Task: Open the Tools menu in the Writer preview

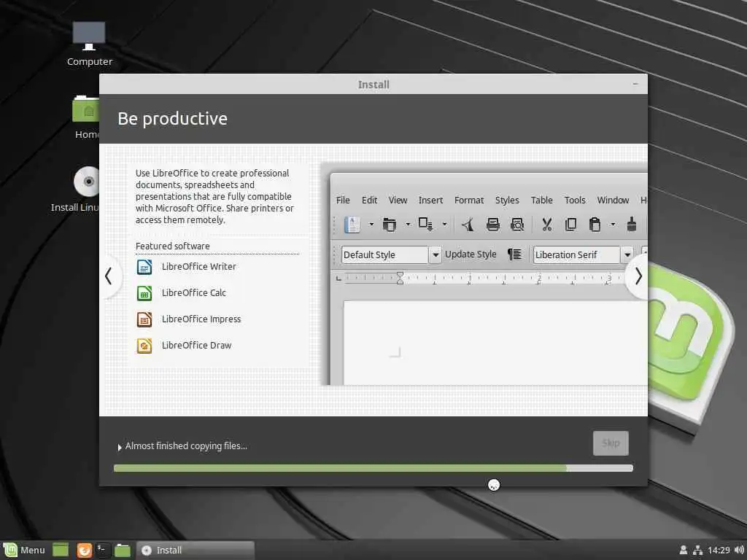Action: 575,200
